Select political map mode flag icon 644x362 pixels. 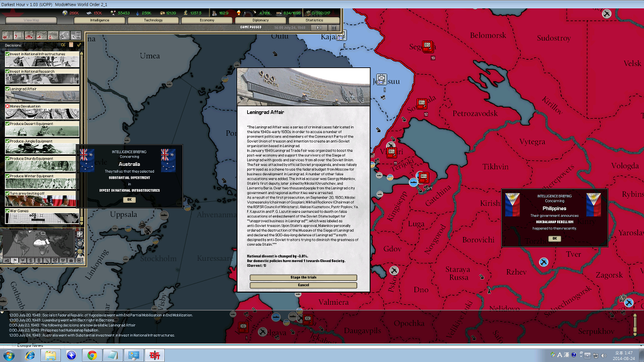[14, 260]
